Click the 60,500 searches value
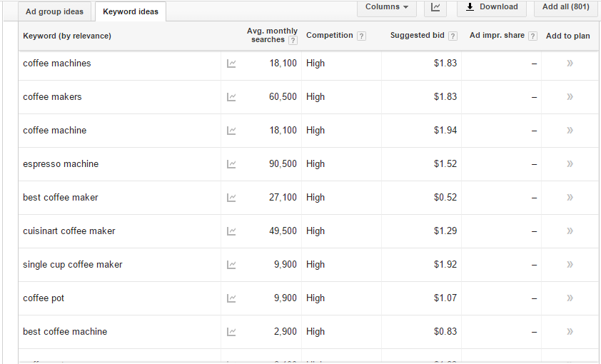The image size is (601, 364). (x=283, y=97)
